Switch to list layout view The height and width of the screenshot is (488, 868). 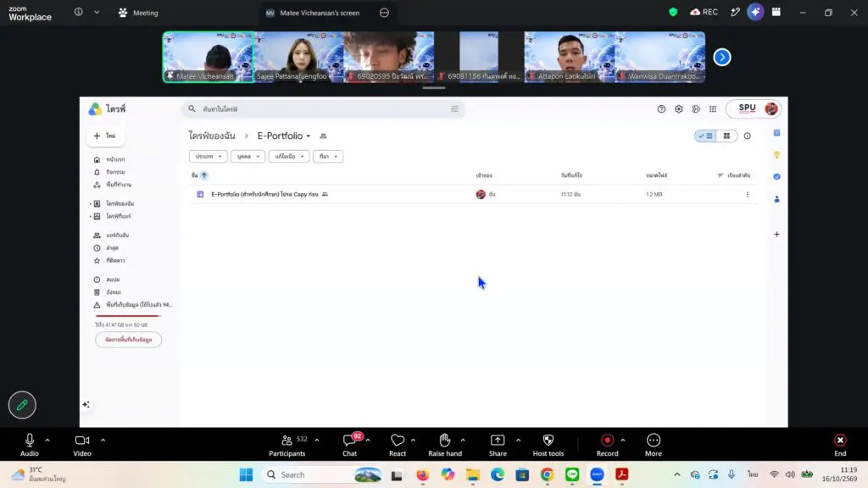click(705, 136)
